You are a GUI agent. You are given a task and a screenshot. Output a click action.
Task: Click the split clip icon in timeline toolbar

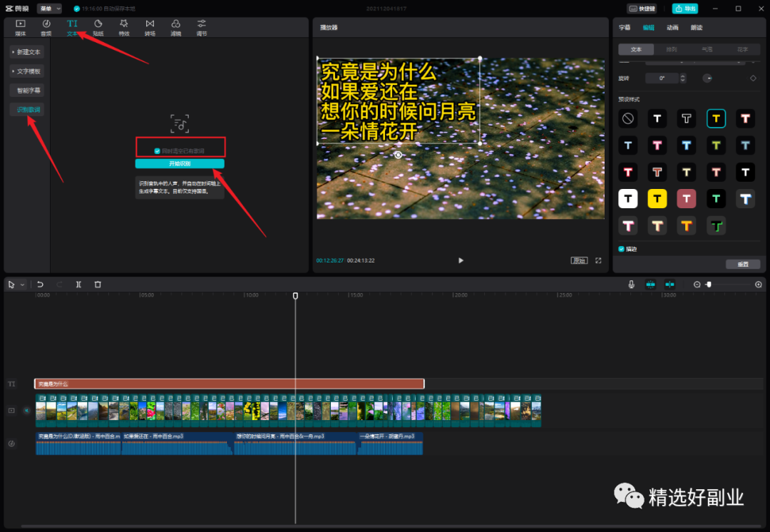click(x=78, y=285)
